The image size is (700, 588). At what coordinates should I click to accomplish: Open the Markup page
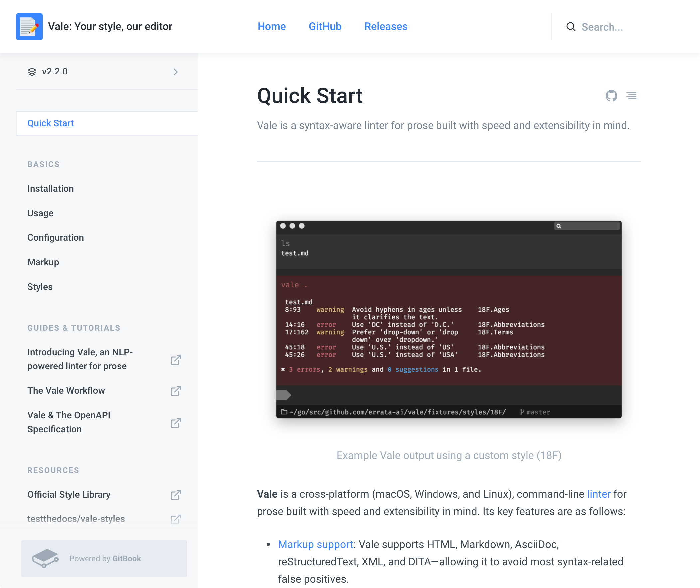[43, 262]
